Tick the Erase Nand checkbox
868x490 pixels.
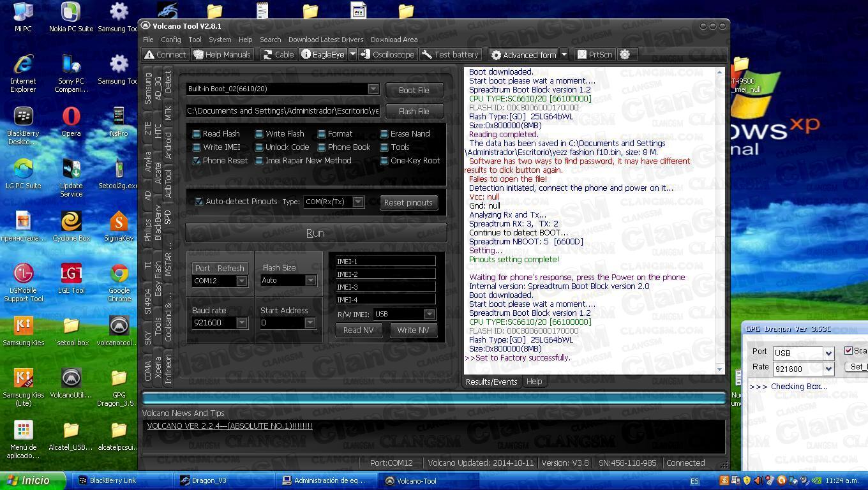pyautogui.click(x=384, y=134)
